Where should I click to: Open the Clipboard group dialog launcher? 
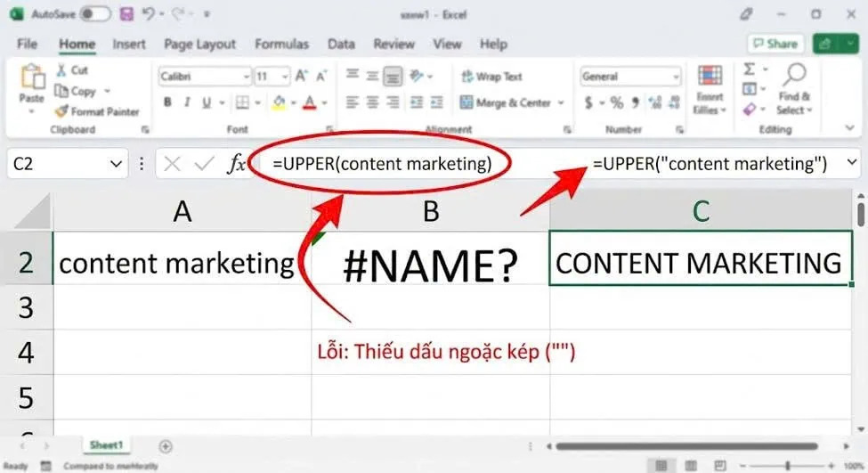click(x=145, y=129)
